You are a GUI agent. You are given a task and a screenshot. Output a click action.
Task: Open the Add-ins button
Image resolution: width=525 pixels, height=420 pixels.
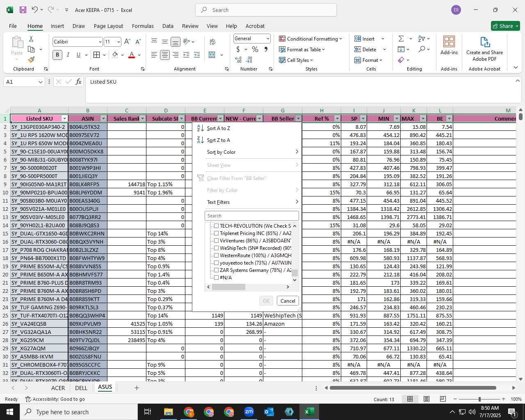[449, 45]
